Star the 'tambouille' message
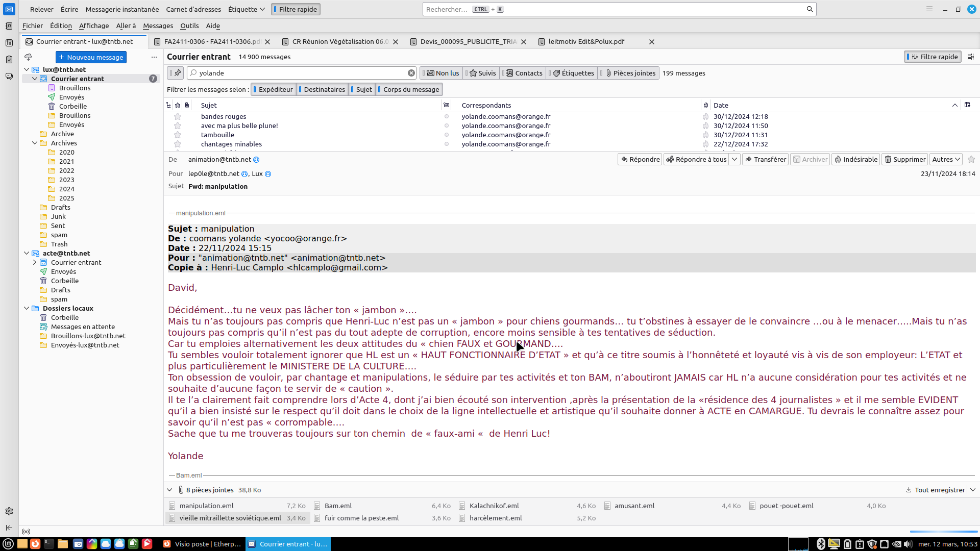Screen dimensions: 980x551 [178, 135]
